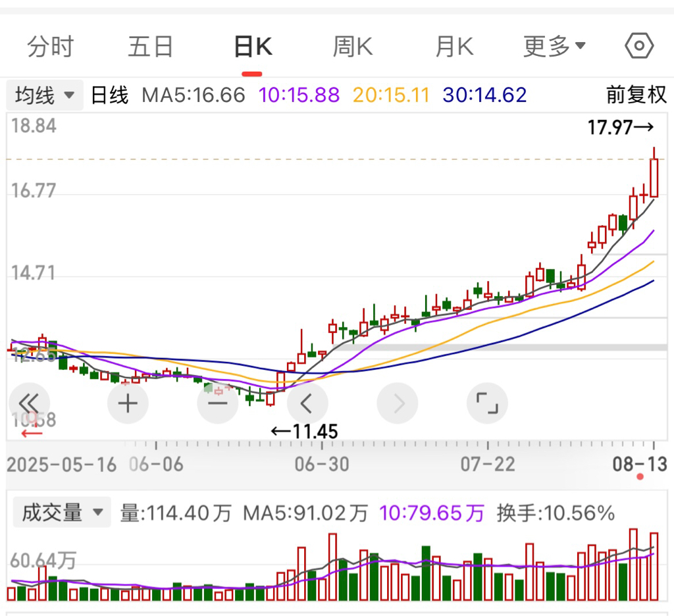This screenshot has height=616, width=674.
Task: Open the 更多 periods dropdown
Action: [554, 46]
